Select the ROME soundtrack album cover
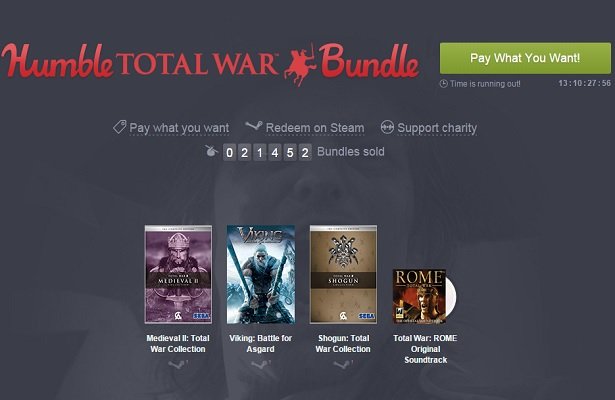 [x=420, y=296]
